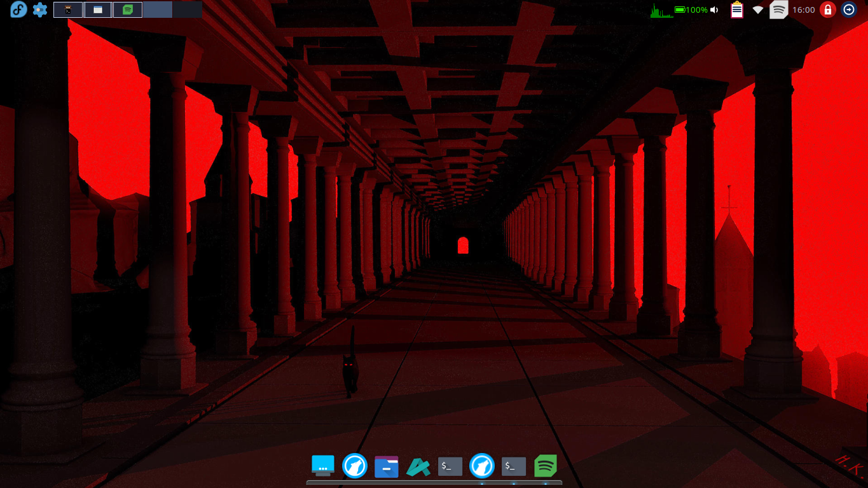Switch to workspace showing Spotify window

(x=128, y=10)
